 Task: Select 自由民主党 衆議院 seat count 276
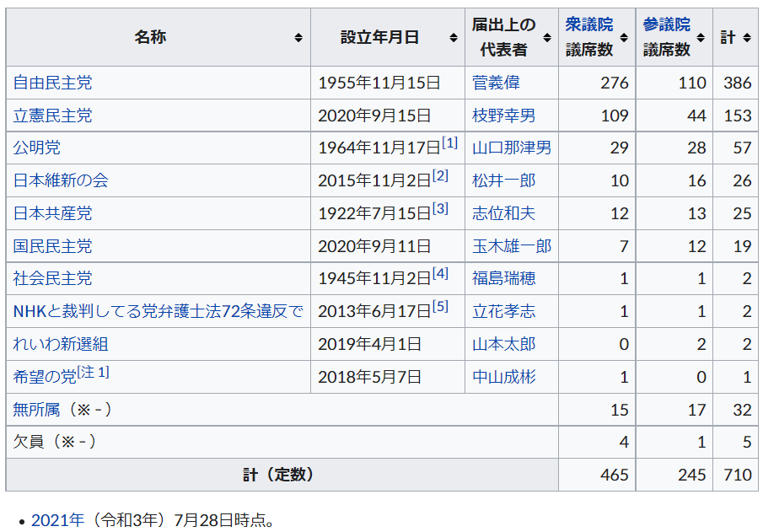click(x=615, y=83)
